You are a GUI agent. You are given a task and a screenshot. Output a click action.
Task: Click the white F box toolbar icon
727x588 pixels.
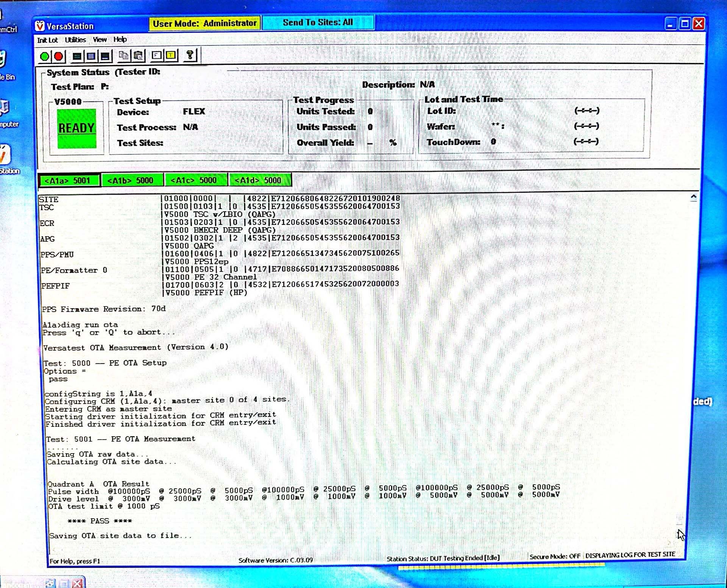[156, 55]
